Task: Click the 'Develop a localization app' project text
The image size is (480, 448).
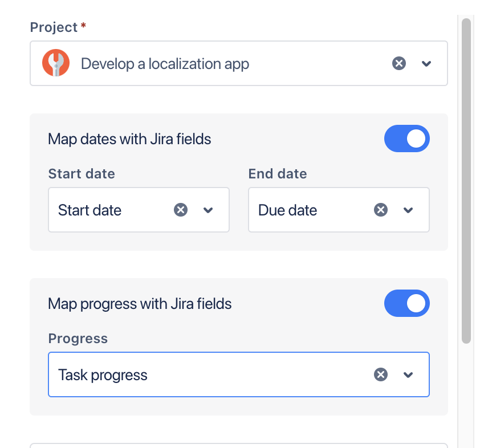Action: coord(165,63)
